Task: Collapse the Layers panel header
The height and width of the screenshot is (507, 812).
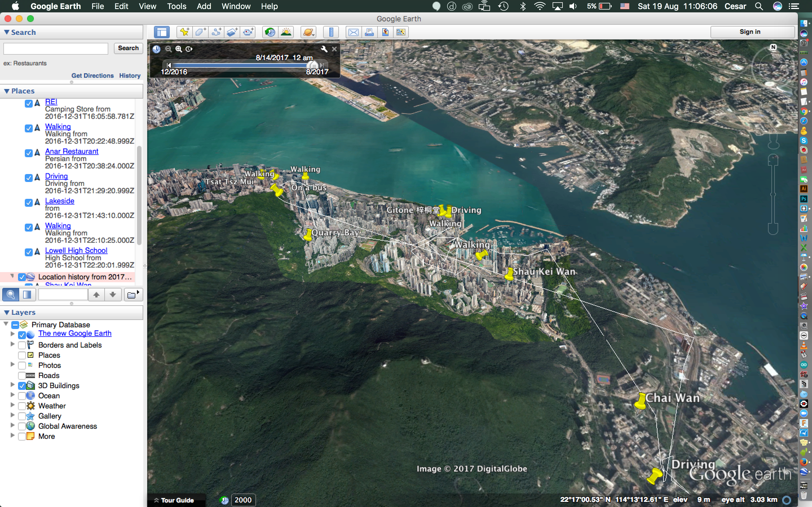Action: point(6,312)
